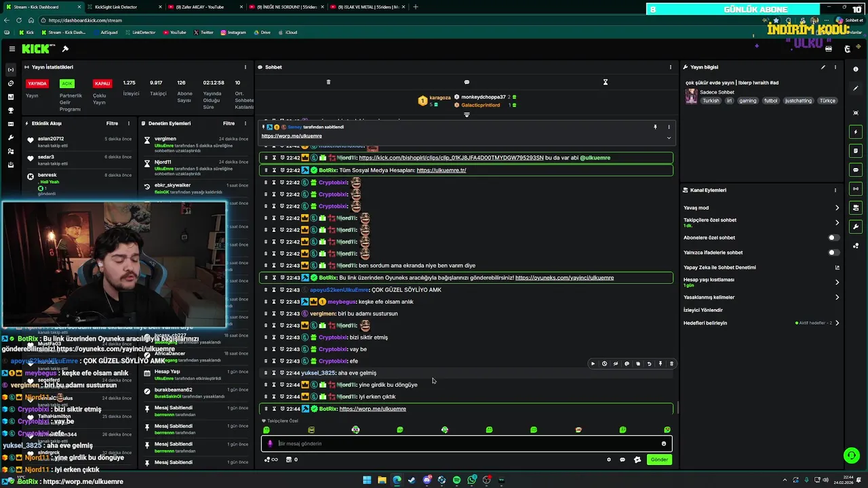868x488 pixels.
Task: Expand Hesap yaşı kısıtlaması settings
Action: tap(837, 282)
